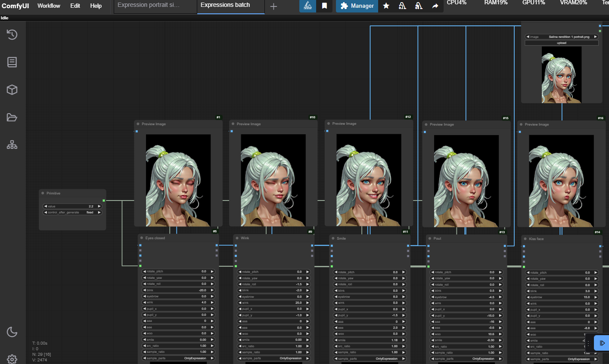The width and height of the screenshot is (609, 364).
Task: Increase the Primitive value with right arrow
Action: [99, 206]
